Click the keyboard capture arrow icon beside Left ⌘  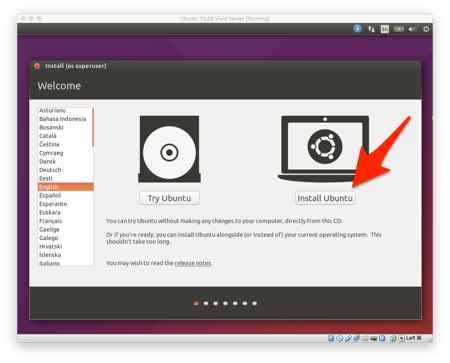(402, 338)
